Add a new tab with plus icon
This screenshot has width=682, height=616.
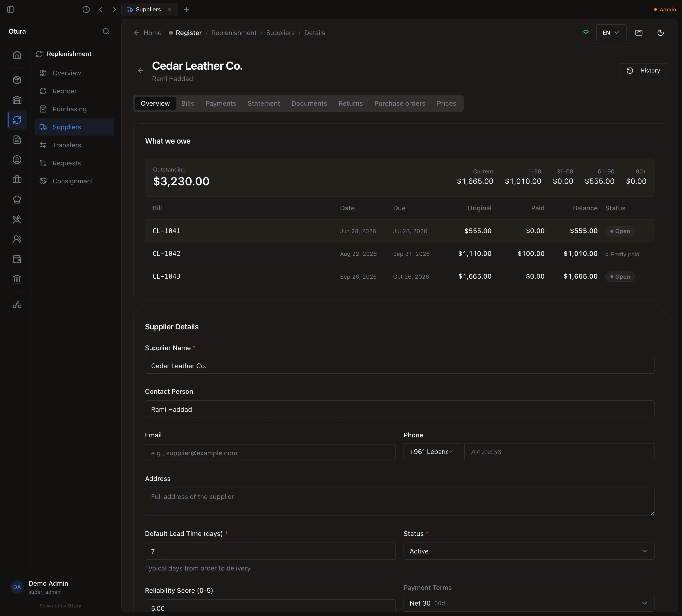[x=186, y=9]
